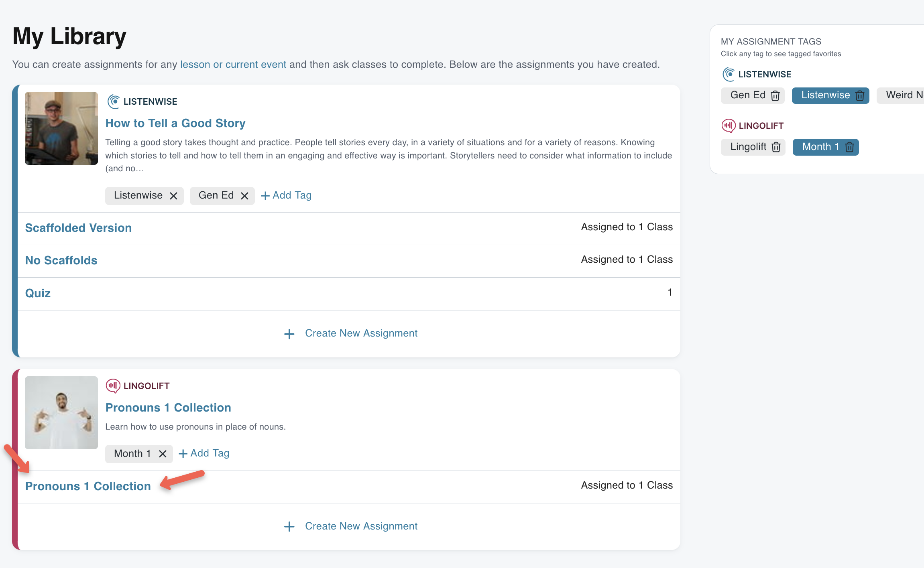This screenshot has height=568, width=924.
Task: Add Tag to Pronouns 1 Collection
Action: tap(204, 453)
